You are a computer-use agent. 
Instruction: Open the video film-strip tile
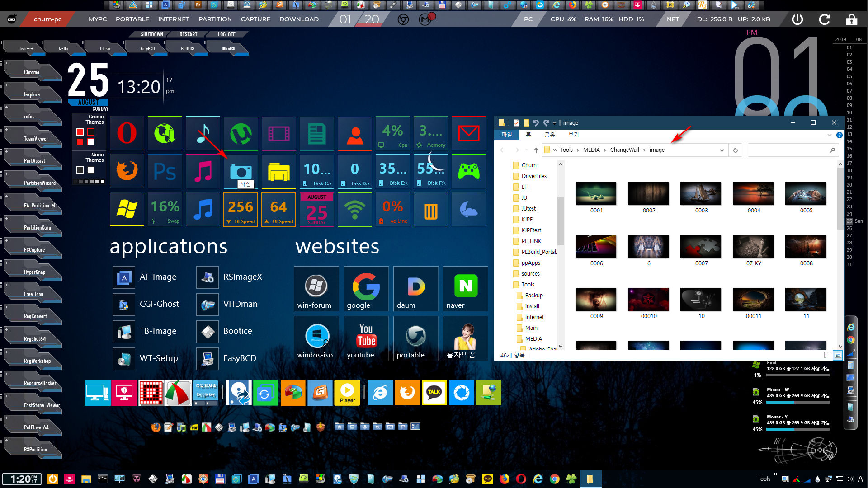pyautogui.click(x=279, y=133)
